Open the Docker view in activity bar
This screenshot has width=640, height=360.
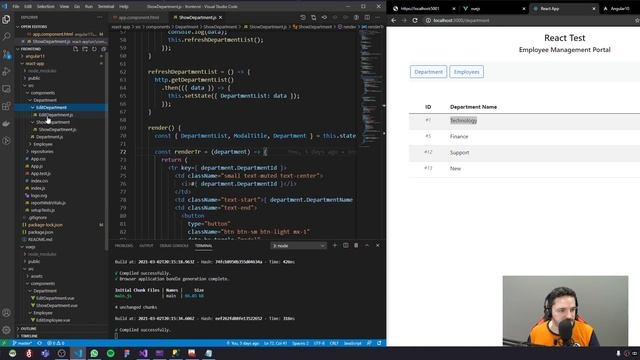coord(6,124)
